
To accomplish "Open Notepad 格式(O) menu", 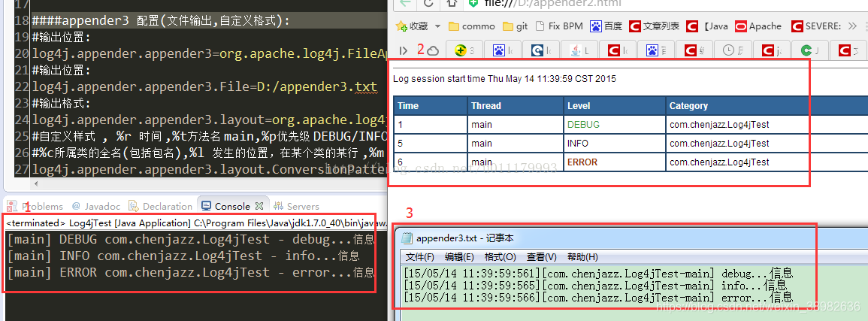I will [x=500, y=257].
